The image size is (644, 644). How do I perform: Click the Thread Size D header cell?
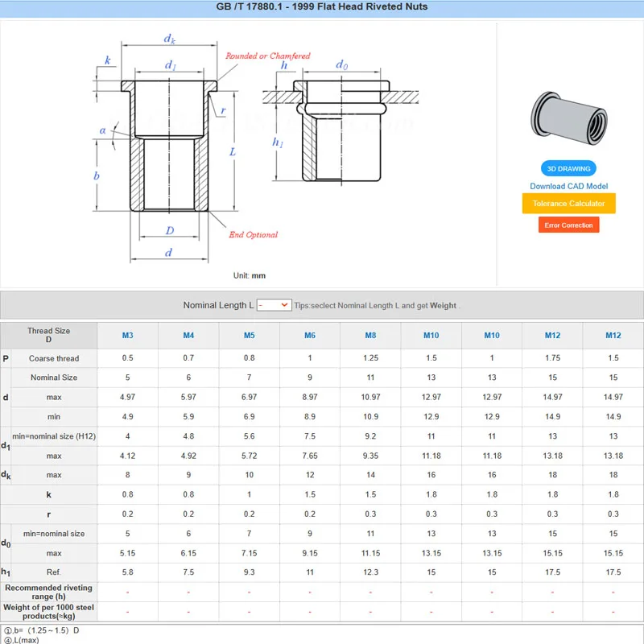(49, 335)
